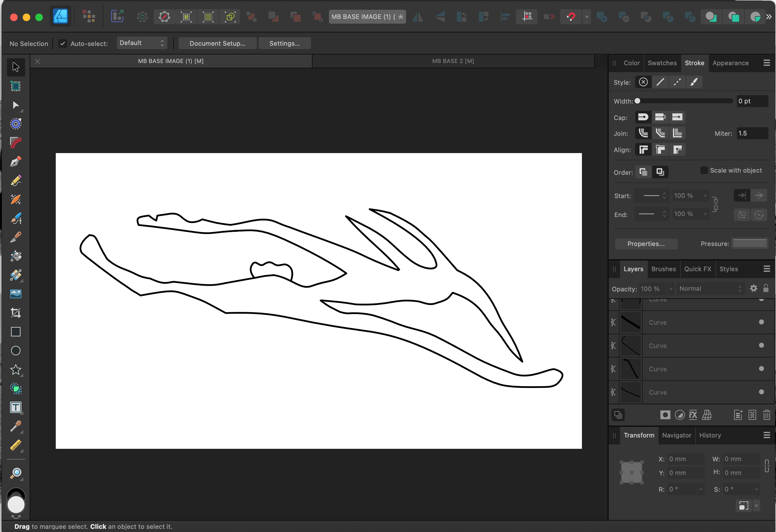
Task: Toggle the Auto-select checkbox
Action: [x=62, y=44]
